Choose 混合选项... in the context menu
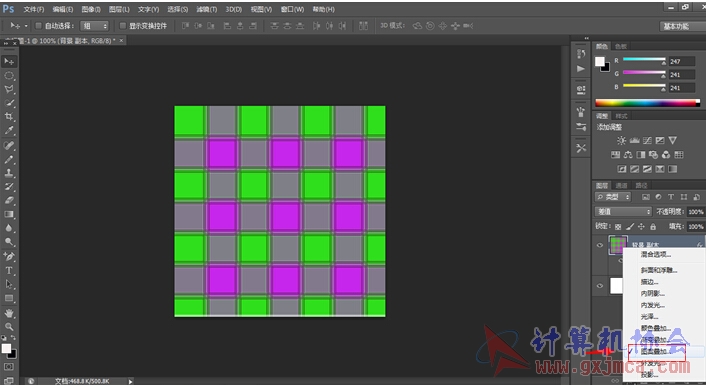 point(656,255)
